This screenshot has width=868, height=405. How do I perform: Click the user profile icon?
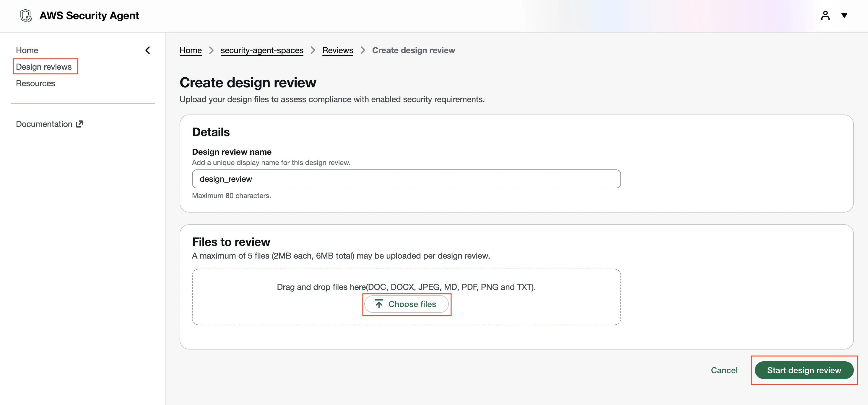(x=825, y=15)
